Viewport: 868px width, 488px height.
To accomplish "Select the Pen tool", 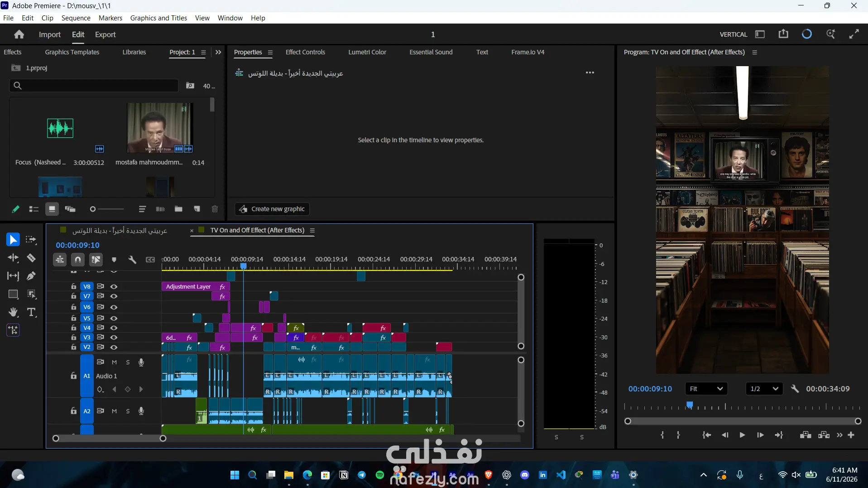I will [31, 275].
